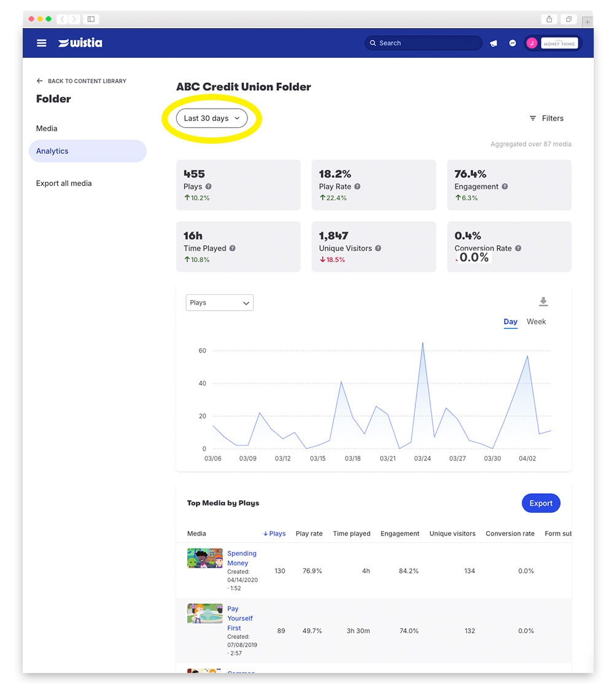This screenshot has width=614, height=700.
Task: Click the 16h Time Played value
Action: point(193,236)
